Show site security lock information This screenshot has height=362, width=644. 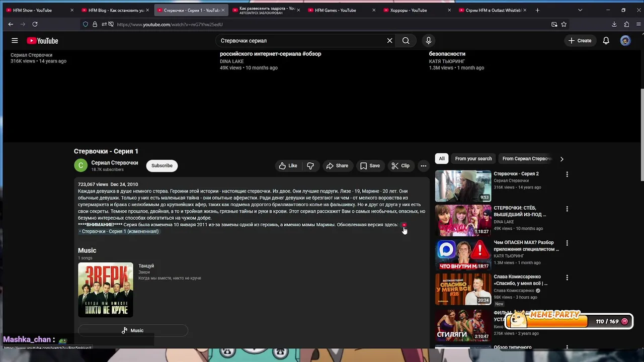tap(95, 24)
